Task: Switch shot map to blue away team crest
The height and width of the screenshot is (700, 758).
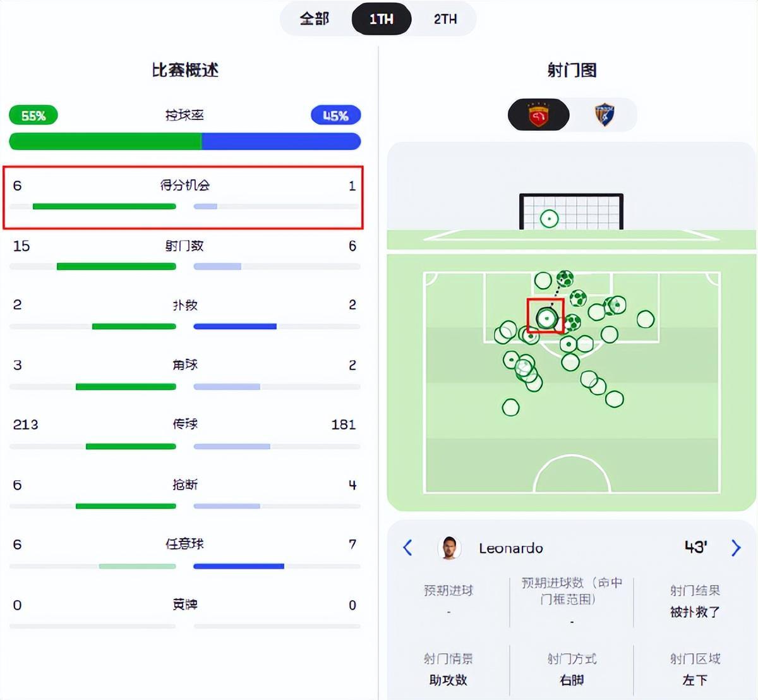Action: pyautogui.click(x=605, y=115)
